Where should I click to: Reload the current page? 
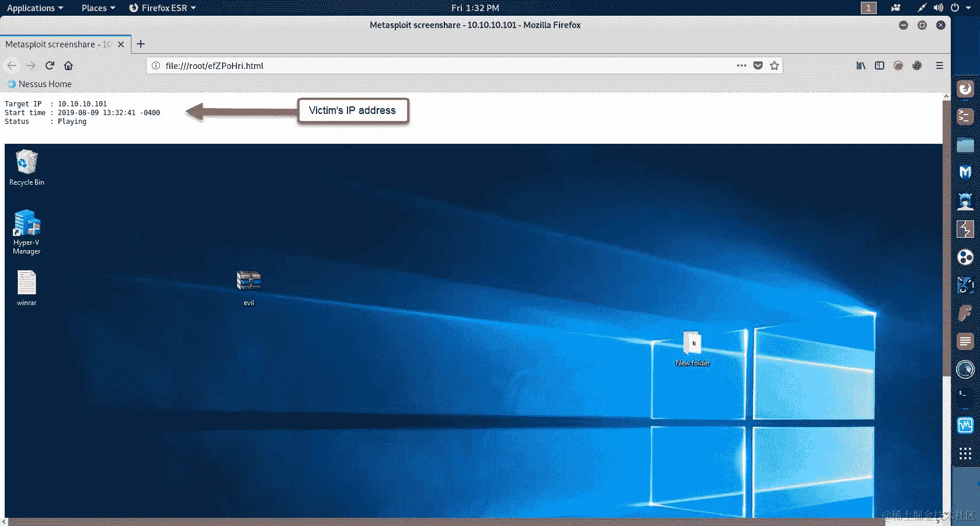click(x=50, y=65)
